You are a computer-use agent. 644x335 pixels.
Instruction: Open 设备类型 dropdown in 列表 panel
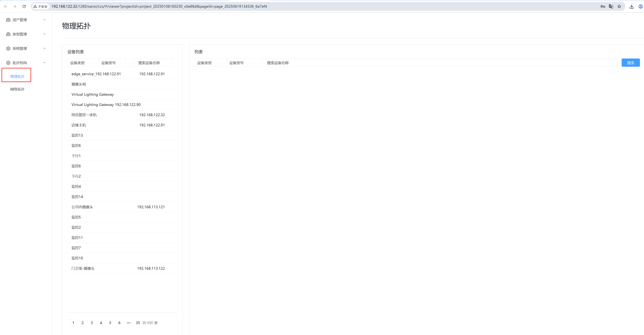point(208,63)
